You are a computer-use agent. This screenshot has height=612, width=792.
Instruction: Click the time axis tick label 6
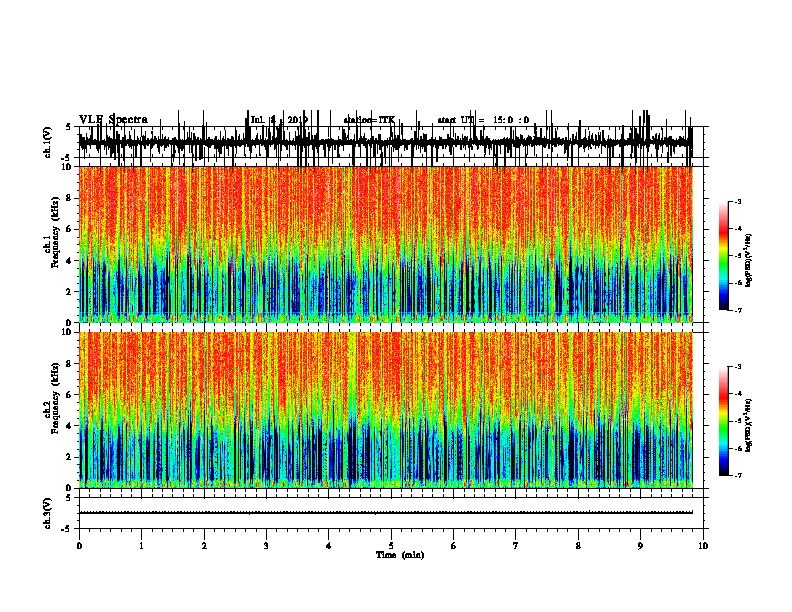(x=454, y=546)
